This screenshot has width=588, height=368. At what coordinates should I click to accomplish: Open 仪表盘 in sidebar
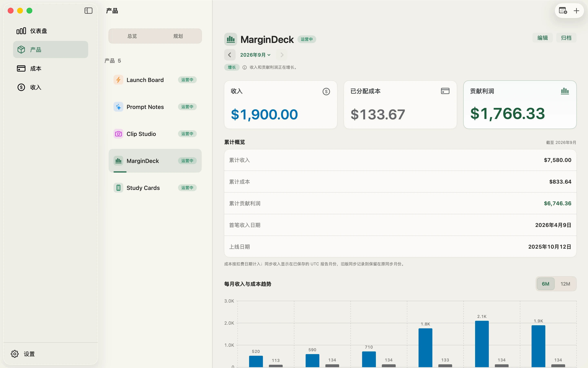[51, 31]
